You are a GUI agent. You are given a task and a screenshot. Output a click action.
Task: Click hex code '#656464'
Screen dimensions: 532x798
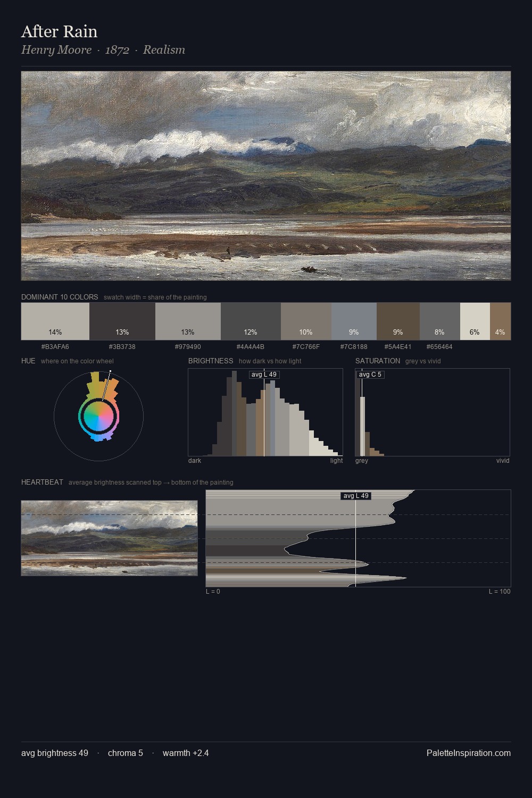point(439,347)
